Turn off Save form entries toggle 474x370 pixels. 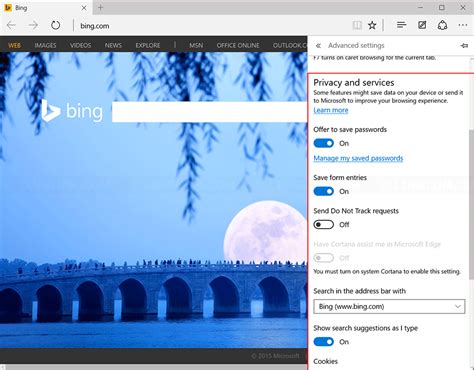[323, 191]
